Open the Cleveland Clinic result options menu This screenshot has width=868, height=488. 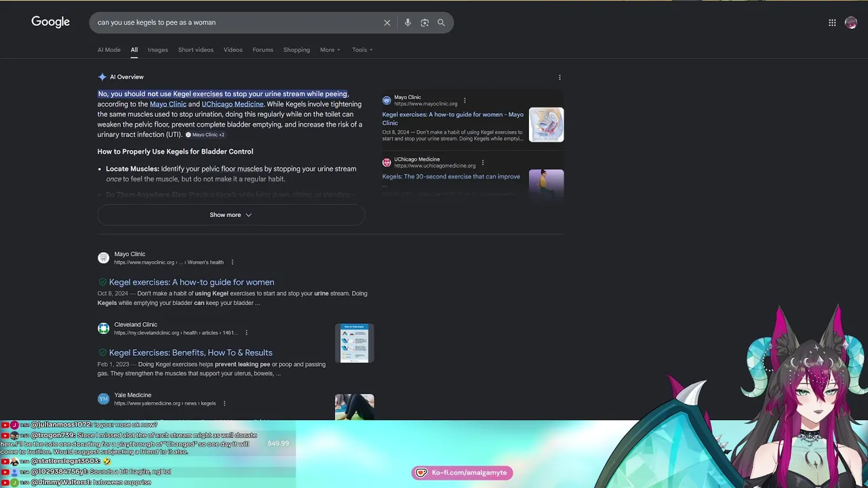tap(246, 333)
